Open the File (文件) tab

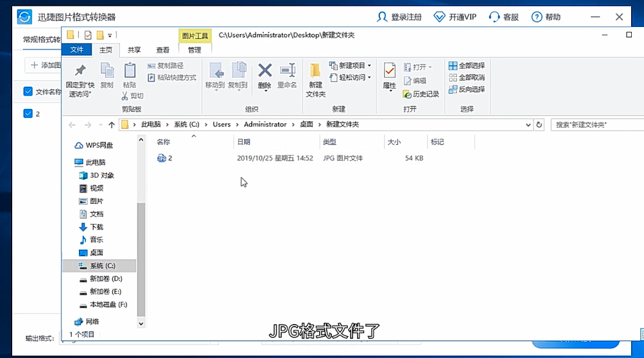click(77, 49)
